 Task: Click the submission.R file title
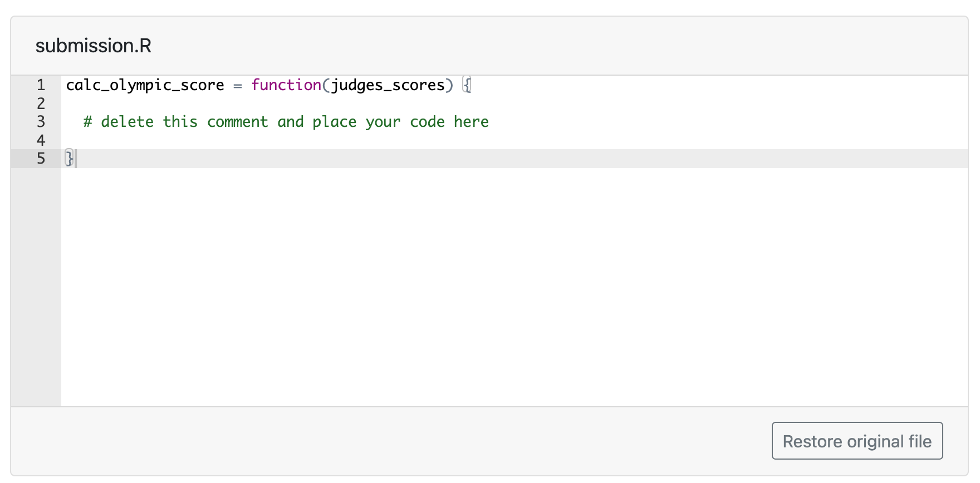pyautogui.click(x=92, y=46)
